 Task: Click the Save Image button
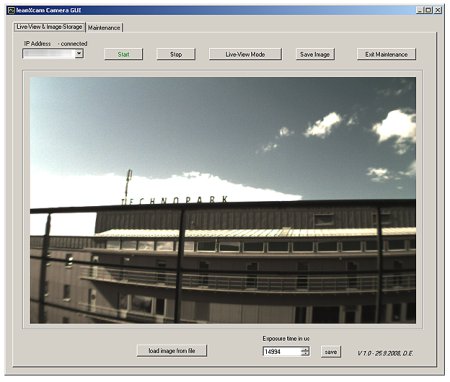coord(315,54)
